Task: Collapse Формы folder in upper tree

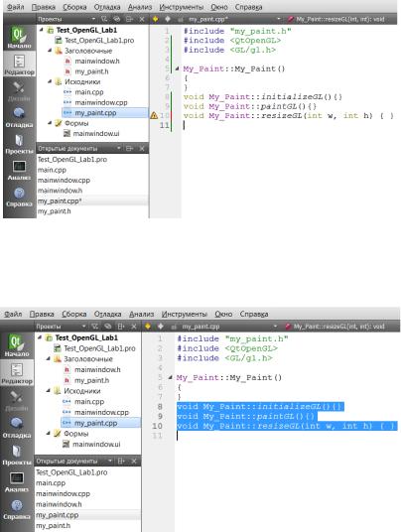Action: 50,123
